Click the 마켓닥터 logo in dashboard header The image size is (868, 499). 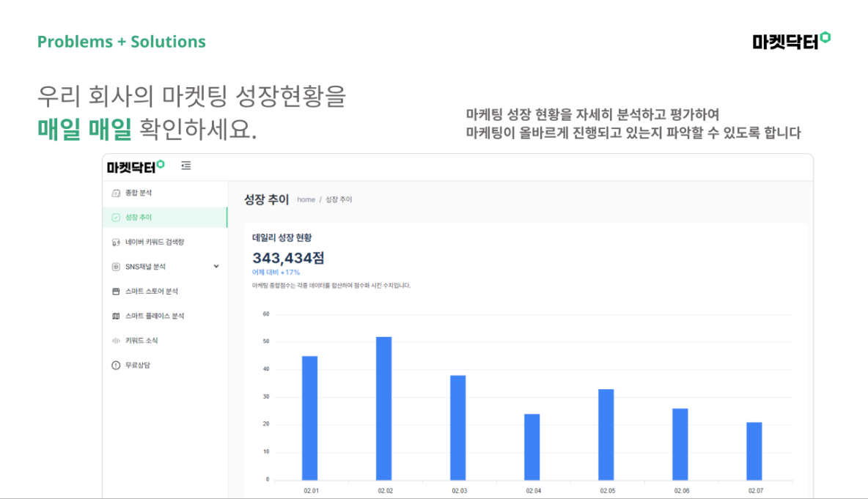click(x=136, y=166)
